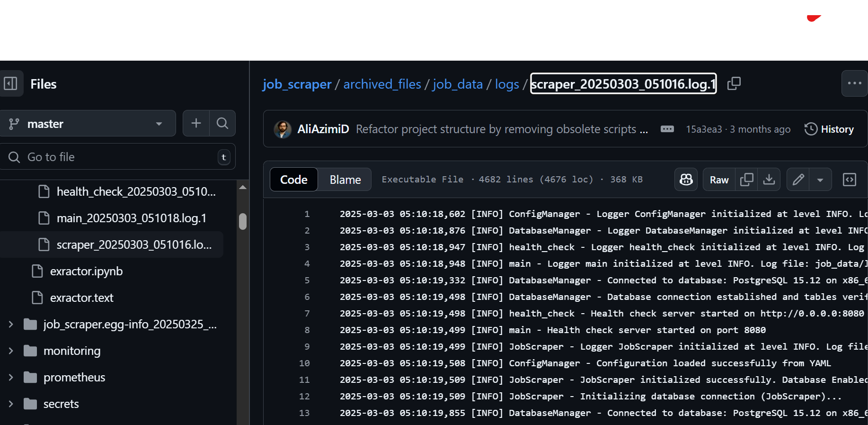The image size is (868, 425).
Task: Open archived_files breadcrumb link
Action: click(382, 84)
